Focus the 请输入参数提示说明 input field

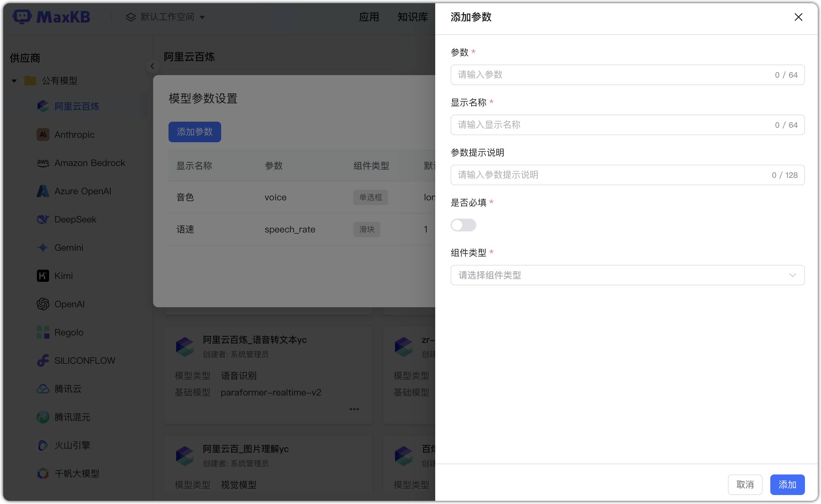point(627,175)
